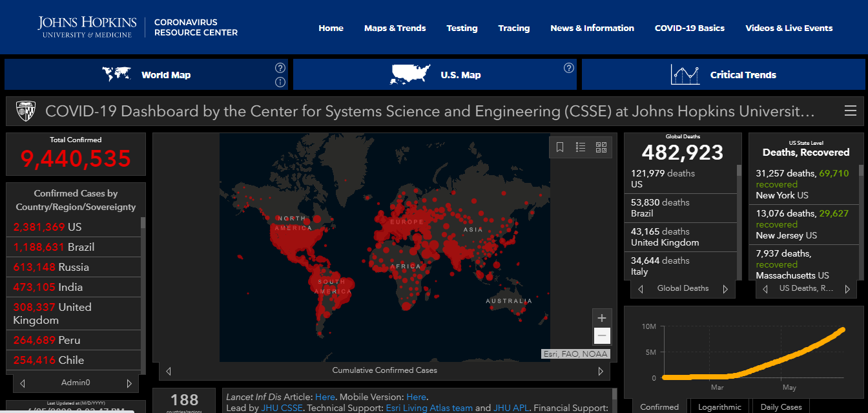Open the Mobile Version Here link
The width and height of the screenshot is (868, 413).
416,397
